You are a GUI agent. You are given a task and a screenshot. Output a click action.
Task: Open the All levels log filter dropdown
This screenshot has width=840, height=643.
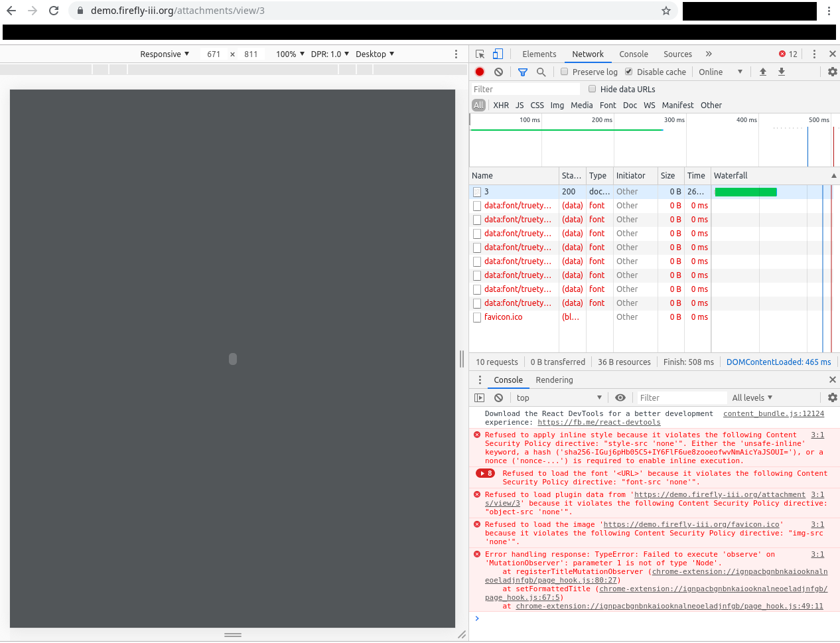tap(751, 397)
